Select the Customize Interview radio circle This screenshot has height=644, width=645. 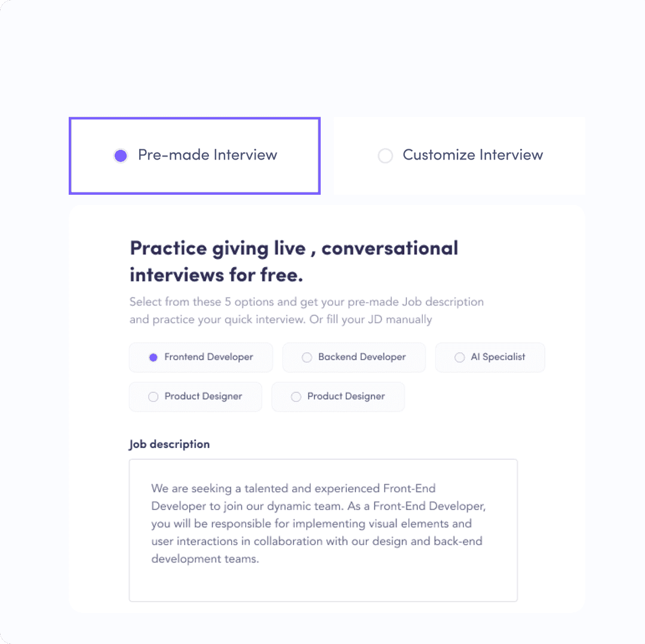pos(385,156)
